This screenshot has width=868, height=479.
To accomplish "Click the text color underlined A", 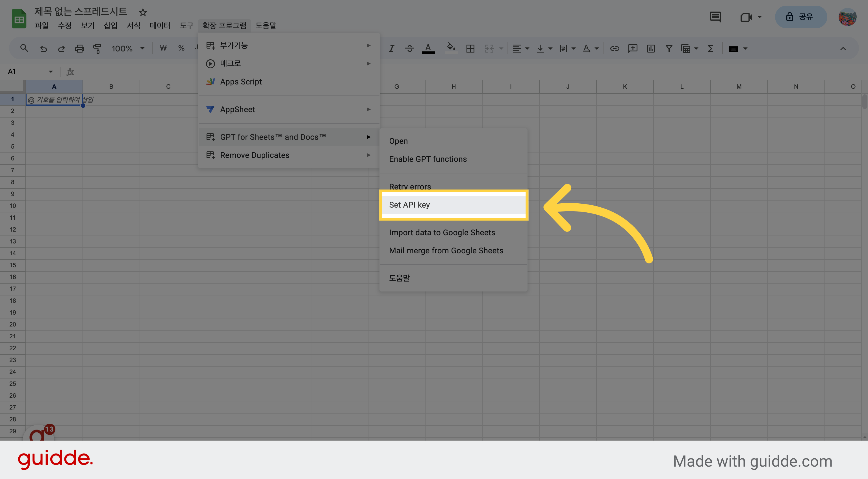I will (428, 49).
